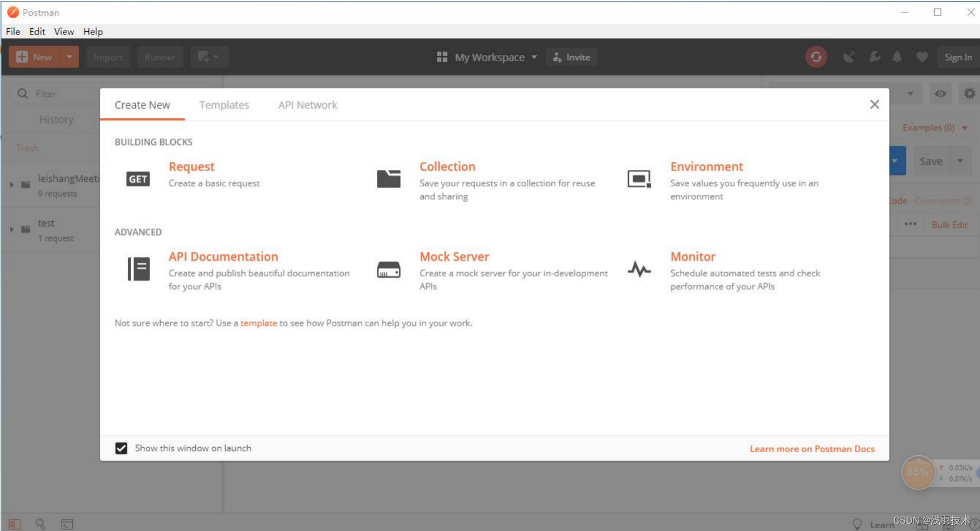Click the Environment screen icon
Screen dimensions: 980x531
(639, 179)
